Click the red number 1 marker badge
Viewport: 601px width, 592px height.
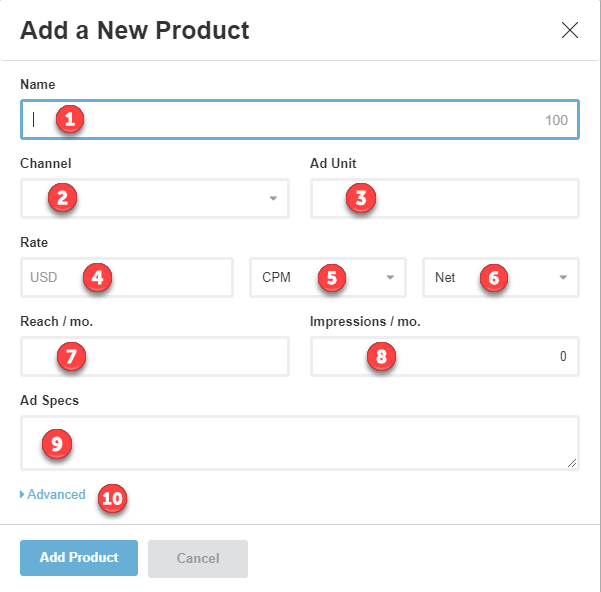[x=69, y=120]
